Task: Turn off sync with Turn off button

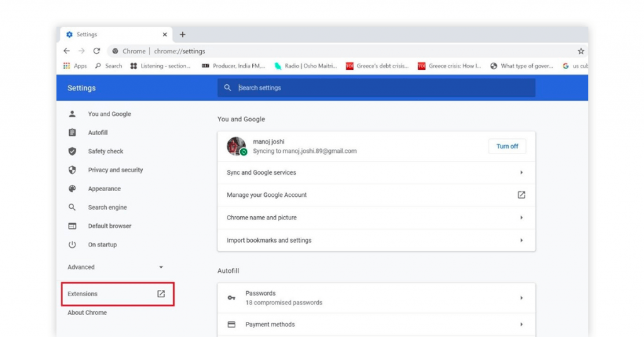Action: click(x=508, y=146)
